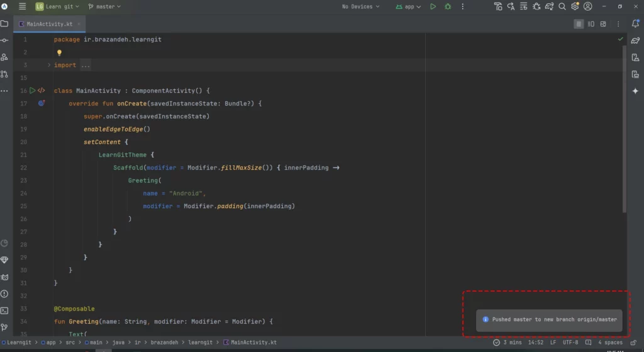The image size is (644, 352).
Task: Open the Terminal tool window
Action: 4,311
